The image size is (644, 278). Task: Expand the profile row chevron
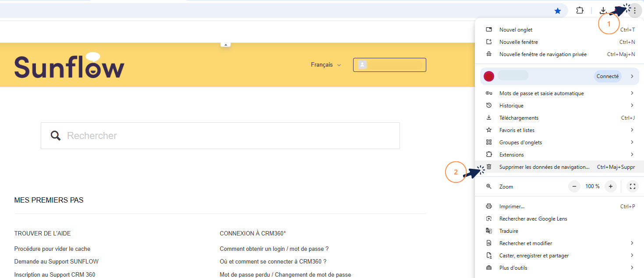pyautogui.click(x=632, y=76)
